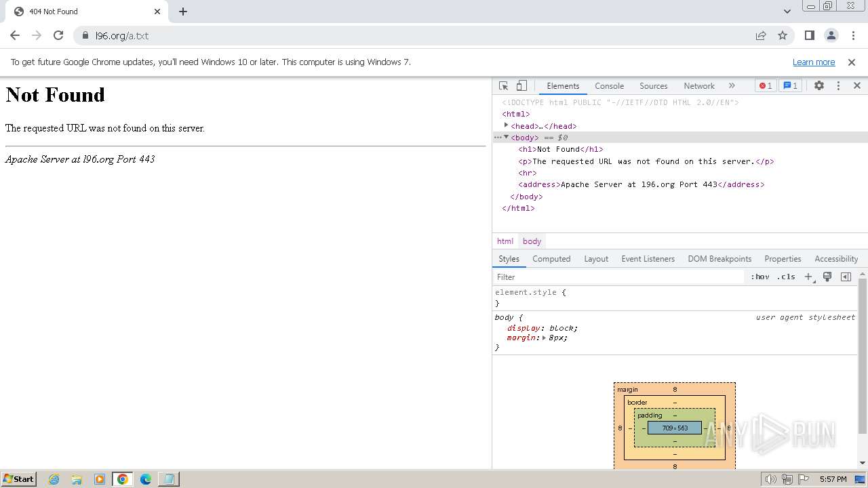Open the Layout pane tab
Screen dimensions: 868x488
(596, 259)
